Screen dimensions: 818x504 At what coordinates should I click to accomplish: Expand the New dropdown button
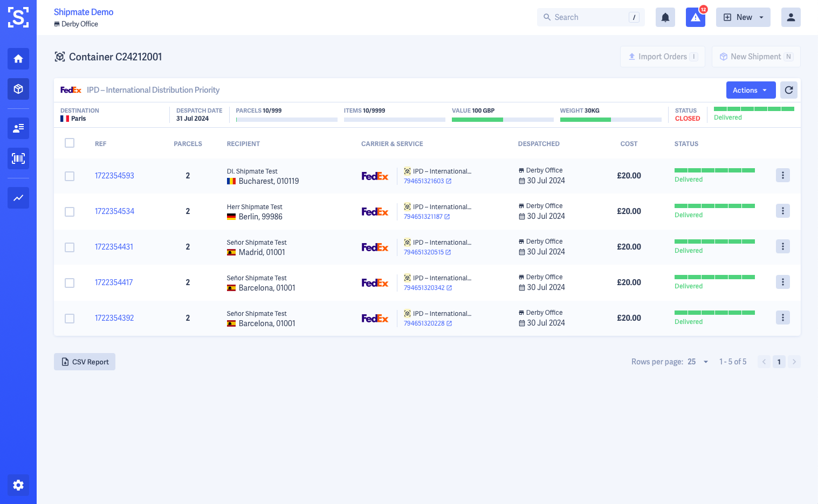tap(743, 17)
